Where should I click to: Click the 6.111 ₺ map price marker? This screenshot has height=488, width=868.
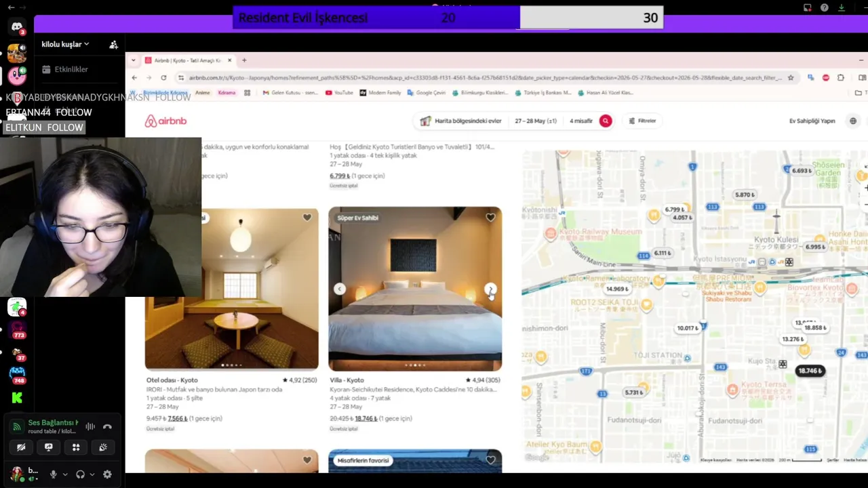662,253
